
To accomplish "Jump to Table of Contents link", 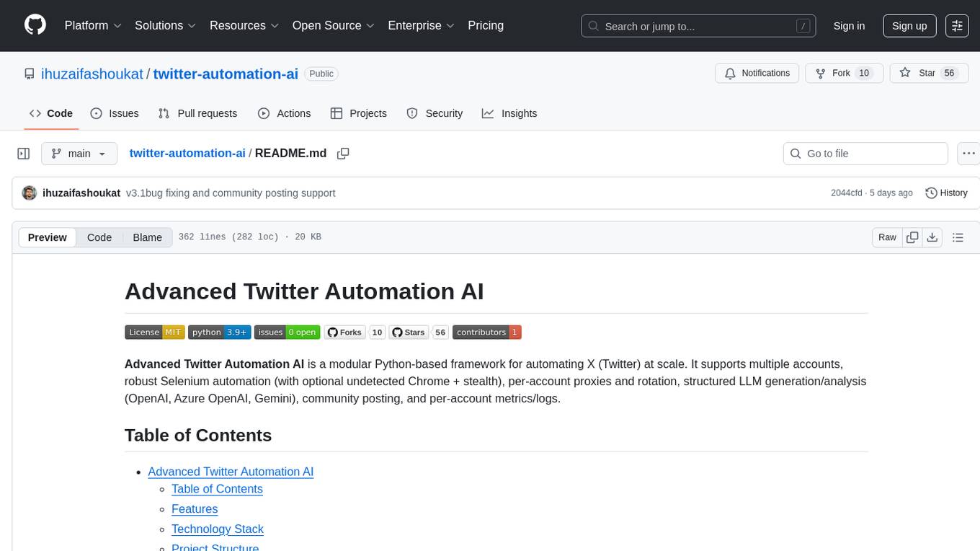I will 217,489.
